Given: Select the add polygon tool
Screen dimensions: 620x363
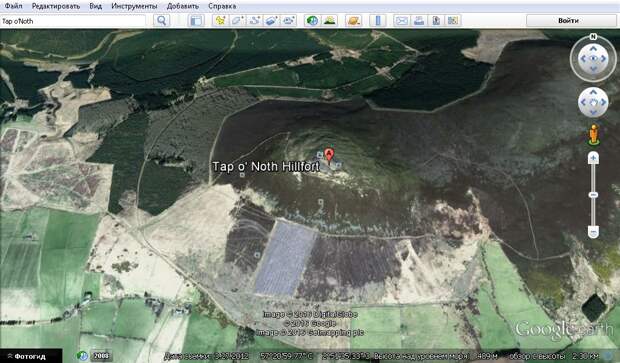Looking at the screenshot, I should (237, 21).
